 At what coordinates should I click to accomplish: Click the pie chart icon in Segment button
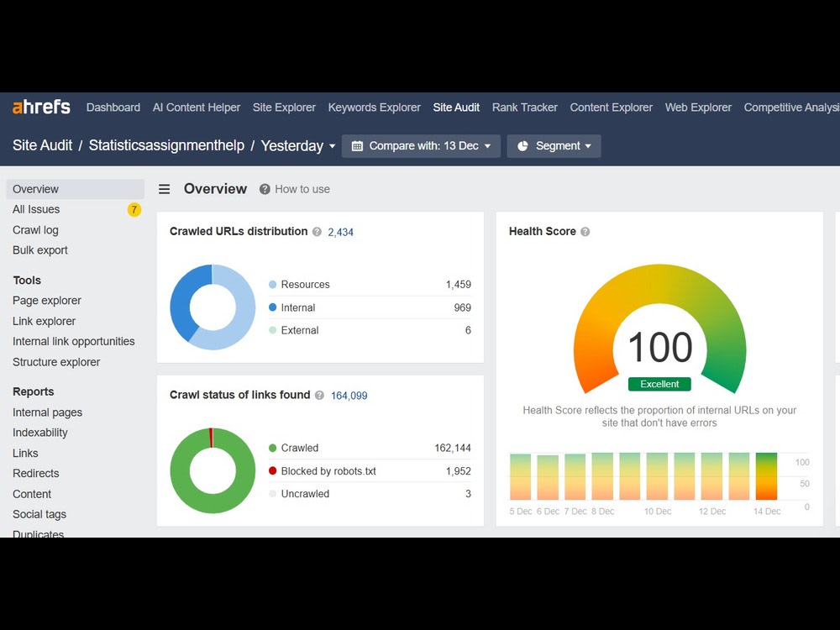(x=522, y=145)
